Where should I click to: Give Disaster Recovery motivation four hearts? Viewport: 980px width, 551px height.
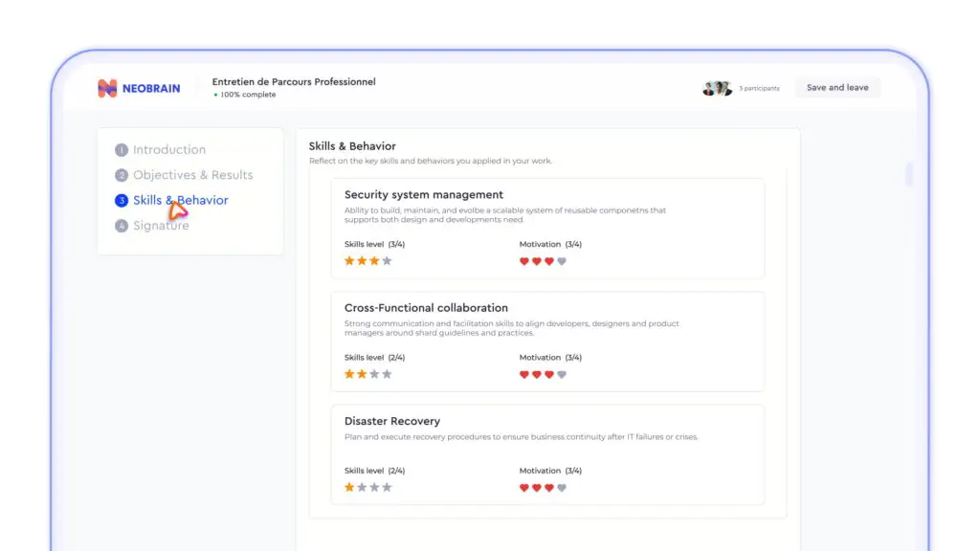pos(562,487)
